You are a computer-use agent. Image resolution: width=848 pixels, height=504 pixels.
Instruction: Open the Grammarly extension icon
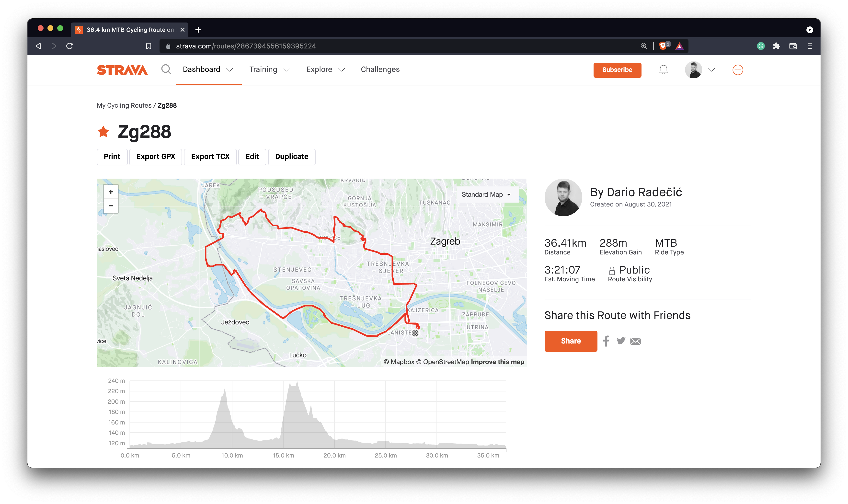(761, 46)
